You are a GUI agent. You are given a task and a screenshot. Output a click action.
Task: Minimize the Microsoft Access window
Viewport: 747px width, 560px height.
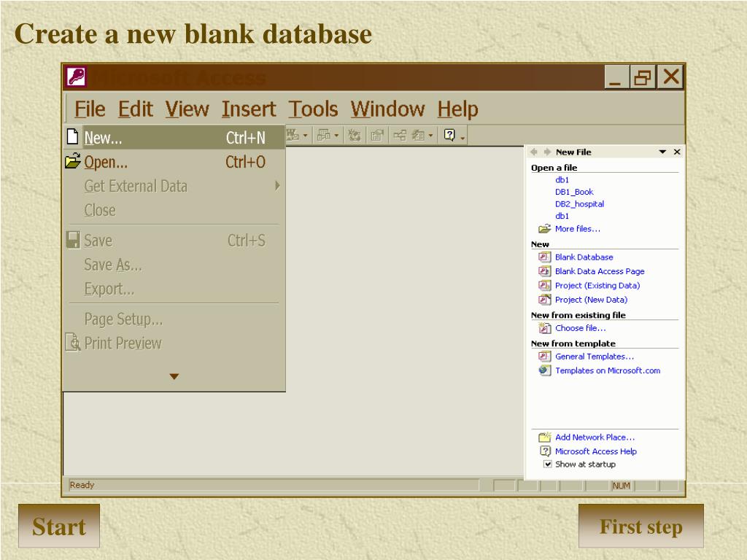pyautogui.click(x=616, y=77)
